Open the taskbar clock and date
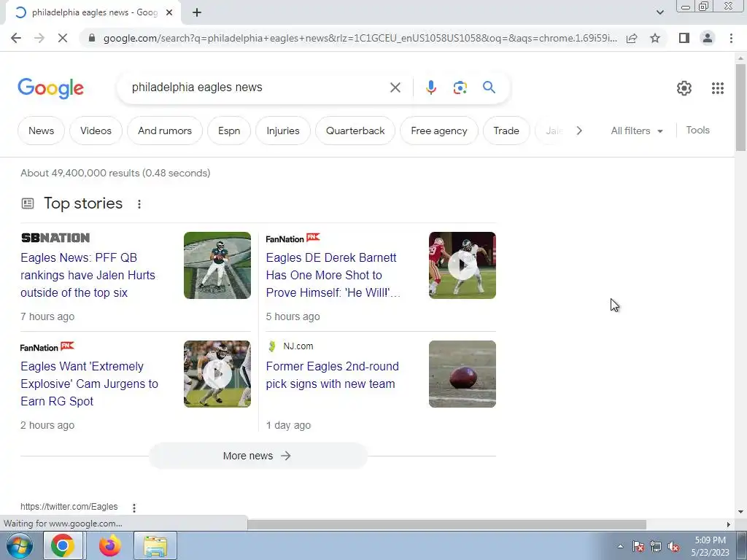 pyautogui.click(x=711, y=546)
